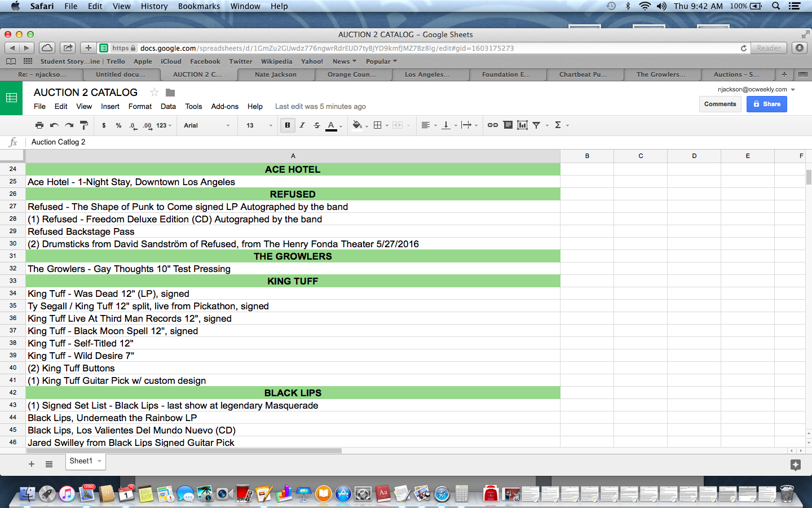The height and width of the screenshot is (508, 812).
Task: Open the Format menu
Action: click(x=140, y=107)
